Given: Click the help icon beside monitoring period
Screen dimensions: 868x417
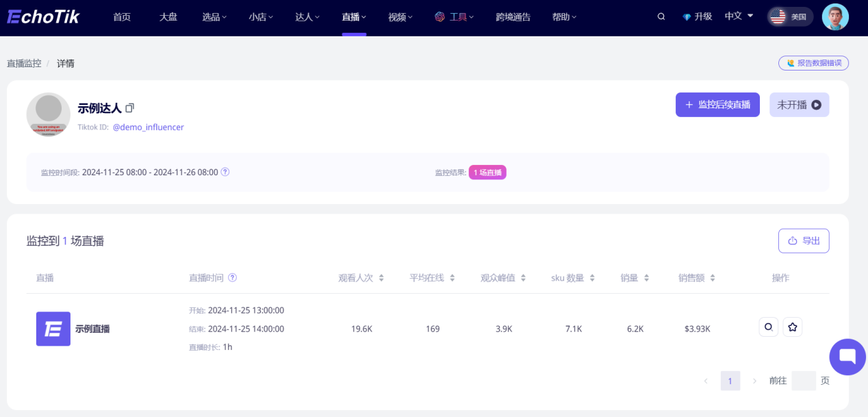Looking at the screenshot, I should click(225, 172).
